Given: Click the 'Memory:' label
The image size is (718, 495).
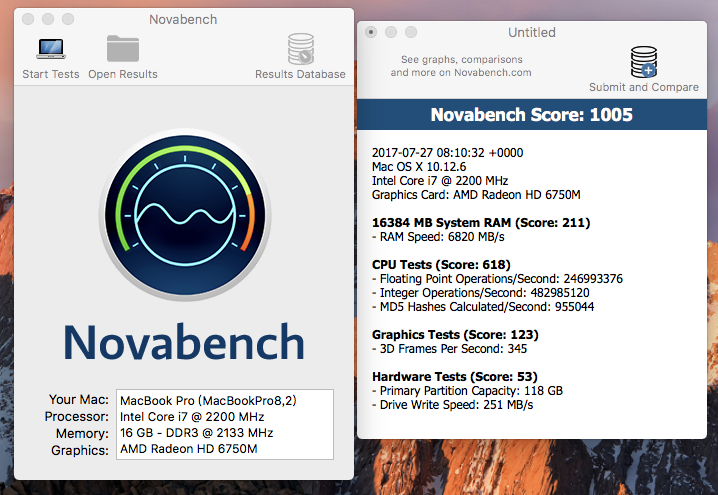Looking at the screenshot, I should (82, 433).
